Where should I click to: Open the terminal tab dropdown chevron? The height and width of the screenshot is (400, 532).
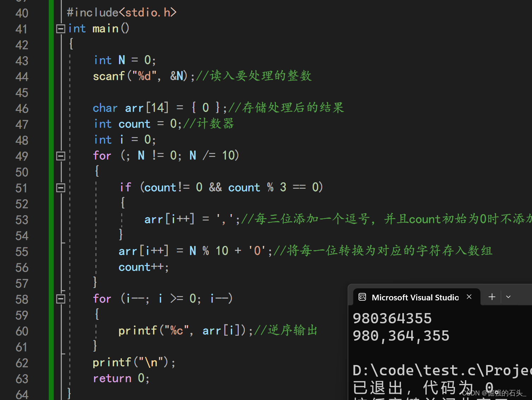tap(508, 297)
